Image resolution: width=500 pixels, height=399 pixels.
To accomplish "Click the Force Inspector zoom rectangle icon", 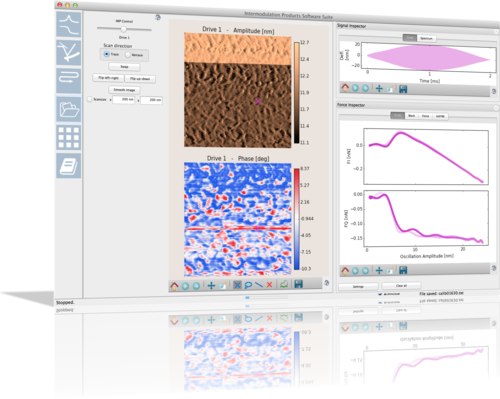I will pos(390,270).
